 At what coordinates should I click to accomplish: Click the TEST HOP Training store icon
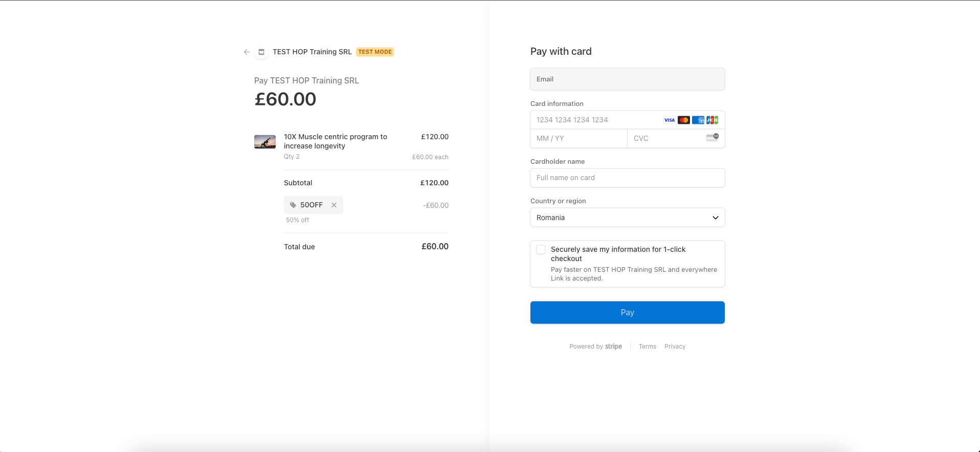[x=261, y=52]
